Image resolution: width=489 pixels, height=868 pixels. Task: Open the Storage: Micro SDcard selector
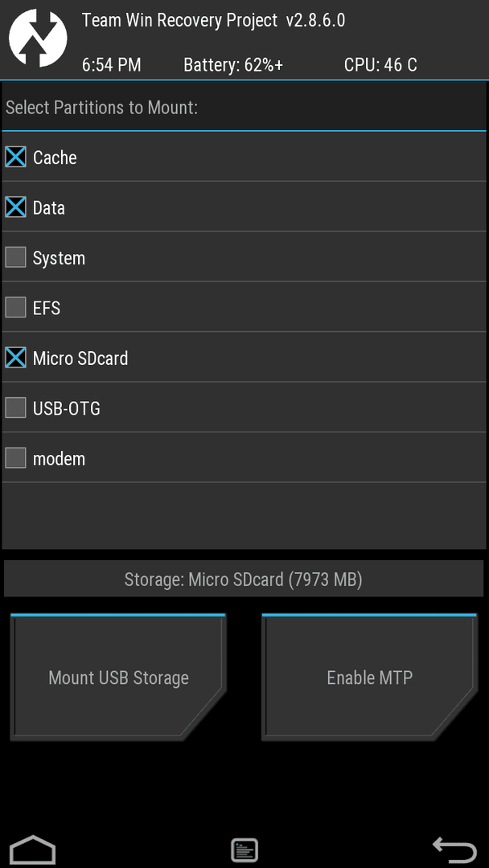point(244,579)
